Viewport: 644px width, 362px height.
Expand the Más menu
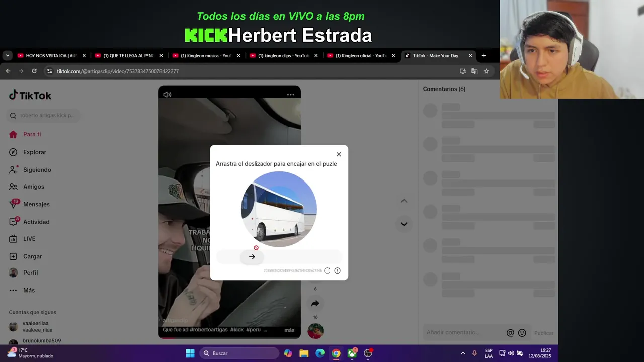22,290
